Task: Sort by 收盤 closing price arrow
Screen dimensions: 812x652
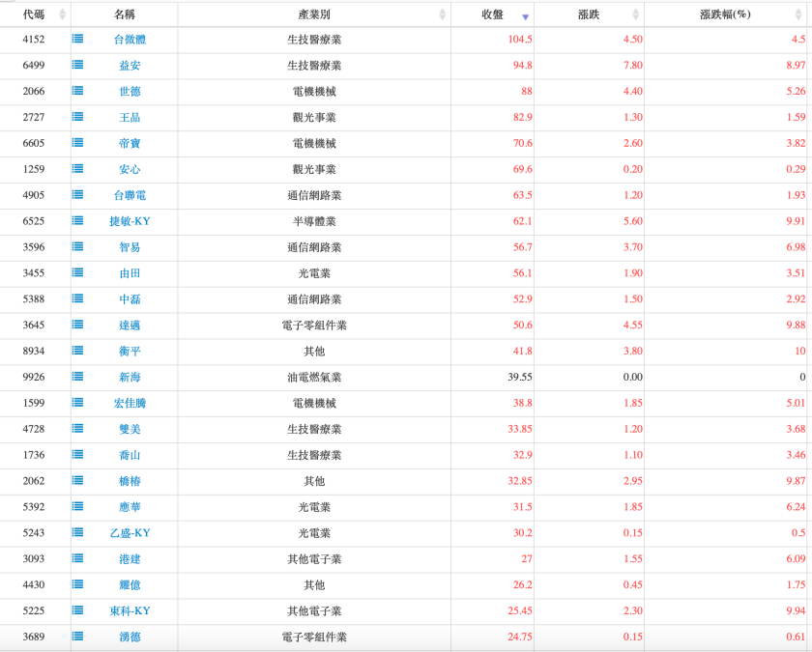Action: coord(525,15)
